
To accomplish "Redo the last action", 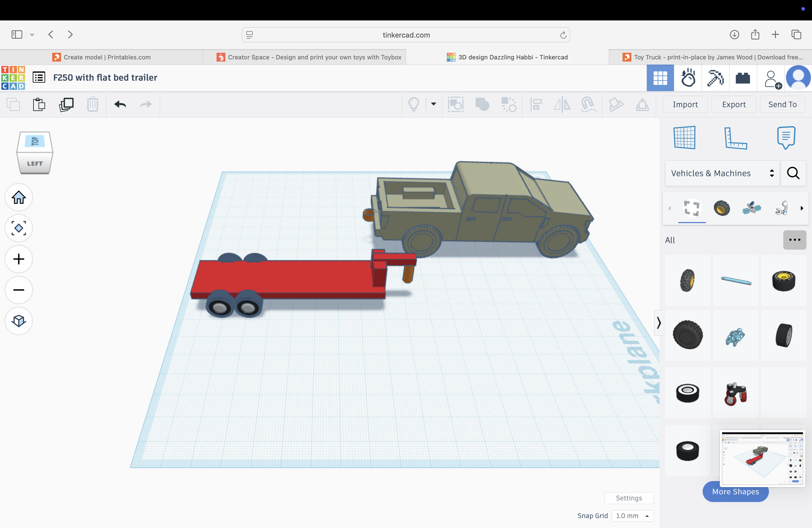I will [x=146, y=104].
